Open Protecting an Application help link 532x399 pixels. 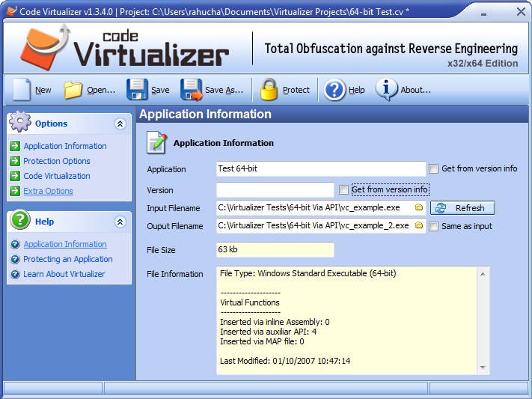[x=68, y=259]
